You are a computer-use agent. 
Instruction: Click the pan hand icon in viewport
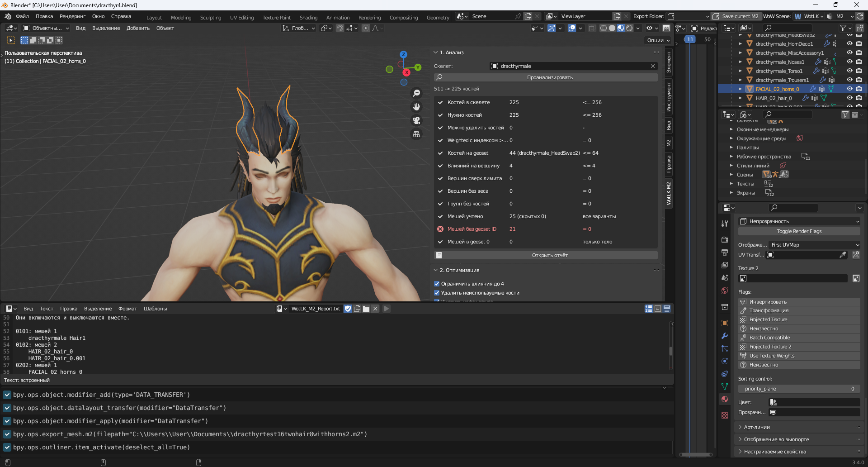click(416, 107)
